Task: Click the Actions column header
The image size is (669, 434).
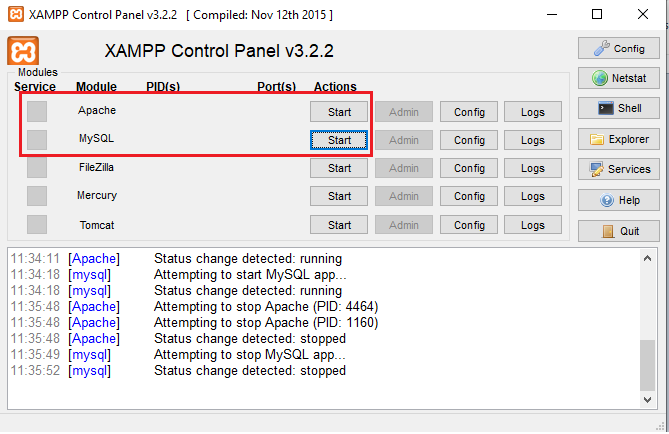Action: [335, 87]
